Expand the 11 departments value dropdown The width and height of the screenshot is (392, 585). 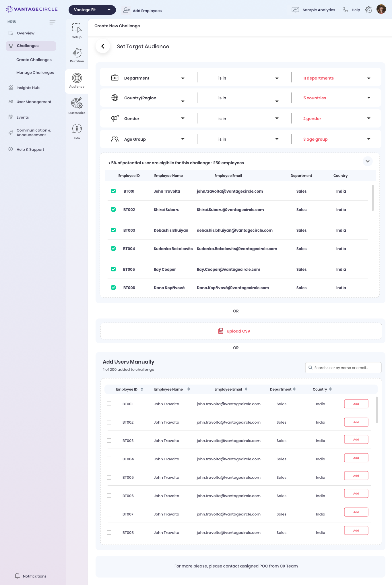pos(368,78)
